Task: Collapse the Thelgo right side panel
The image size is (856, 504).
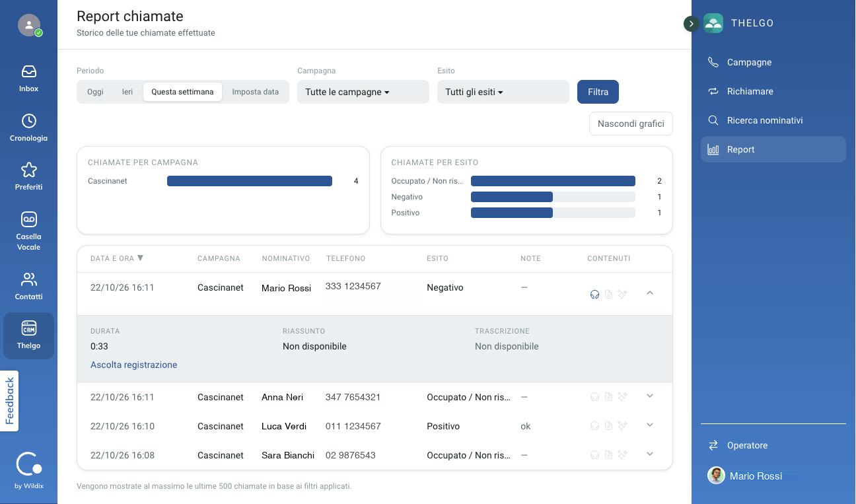Action: (691, 24)
